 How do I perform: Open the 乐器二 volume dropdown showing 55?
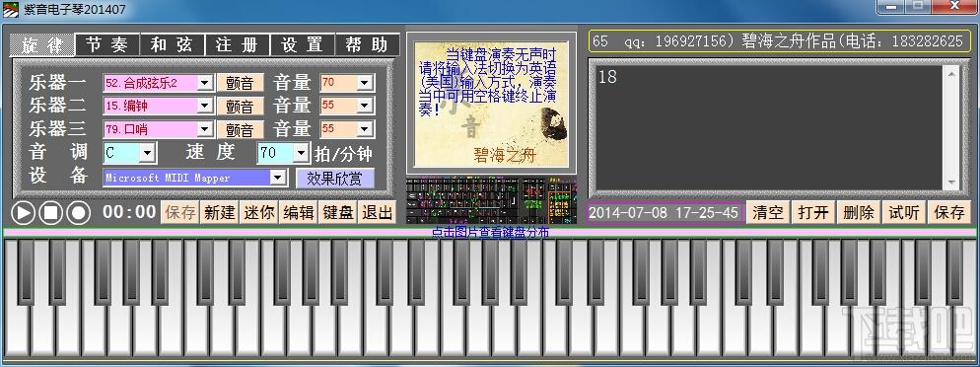(365, 106)
